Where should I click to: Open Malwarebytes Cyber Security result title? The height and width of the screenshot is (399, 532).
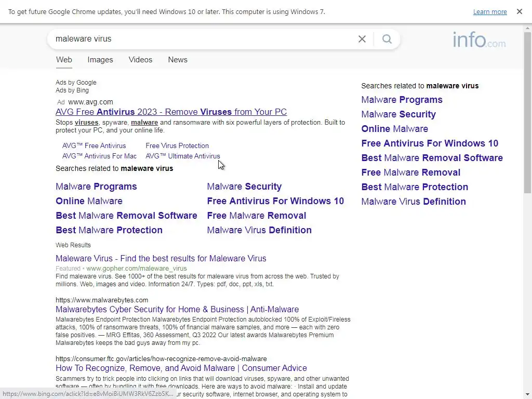point(177,310)
